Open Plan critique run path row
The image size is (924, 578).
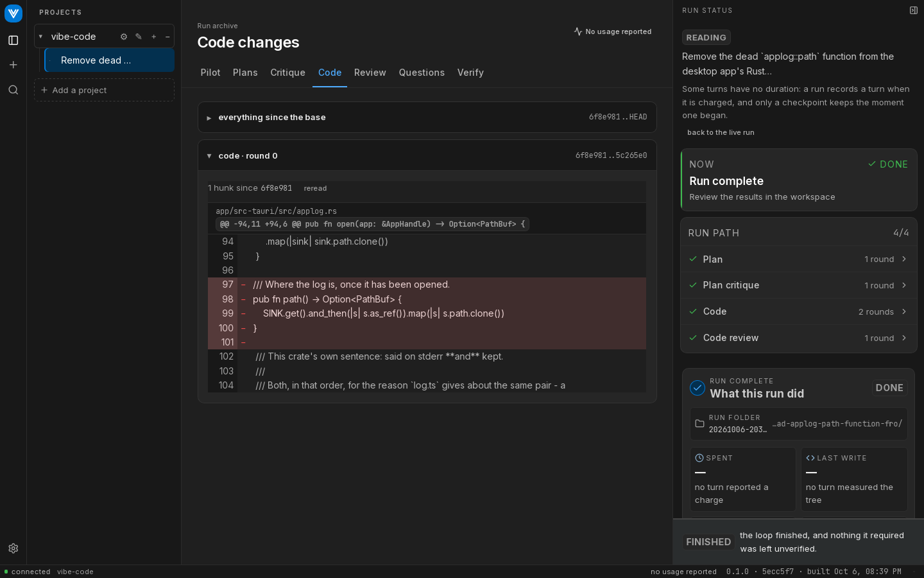coord(798,285)
